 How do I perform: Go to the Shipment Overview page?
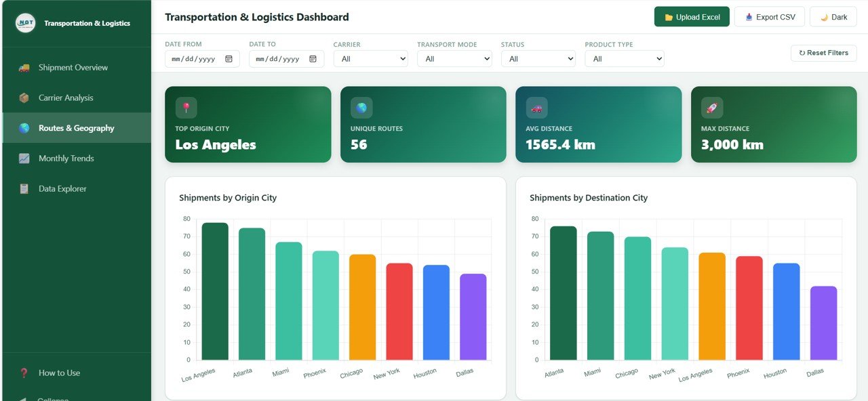pyautogui.click(x=73, y=68)
